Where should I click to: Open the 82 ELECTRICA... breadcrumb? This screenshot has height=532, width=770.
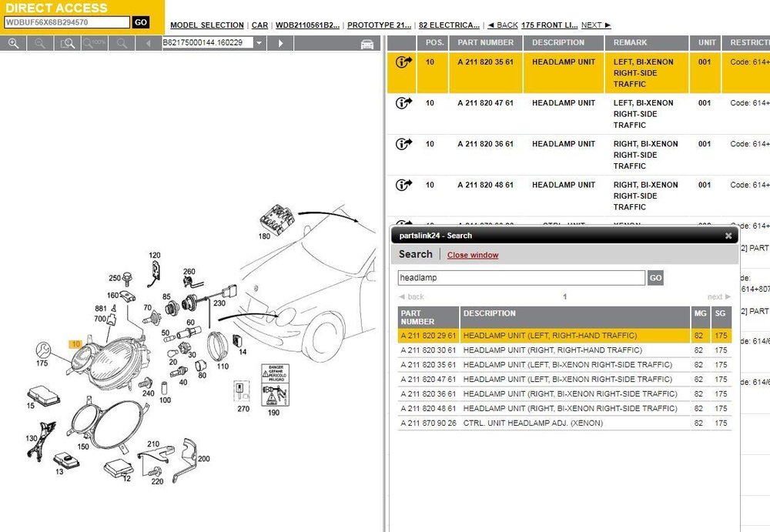point(450,25)
